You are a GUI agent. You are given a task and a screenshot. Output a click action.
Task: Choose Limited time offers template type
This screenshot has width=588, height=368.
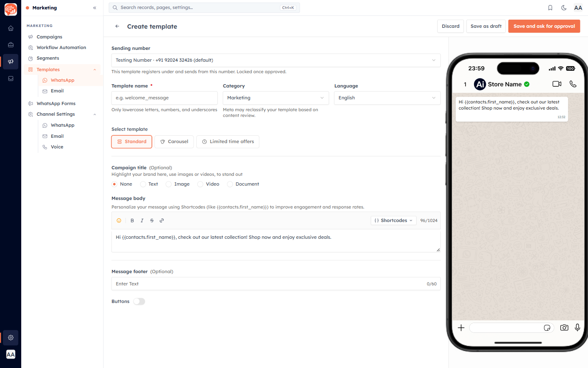tap(228, 141)
